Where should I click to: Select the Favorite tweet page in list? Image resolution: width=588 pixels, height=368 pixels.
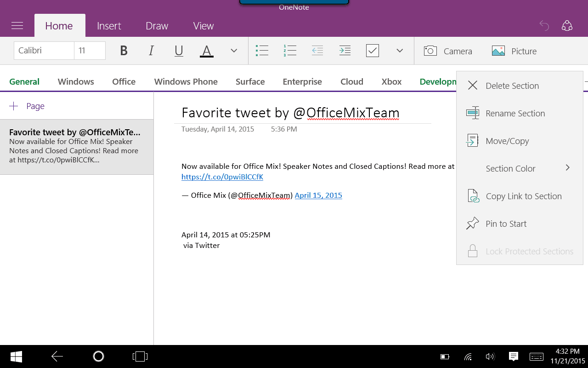click(x=77, y=147)
